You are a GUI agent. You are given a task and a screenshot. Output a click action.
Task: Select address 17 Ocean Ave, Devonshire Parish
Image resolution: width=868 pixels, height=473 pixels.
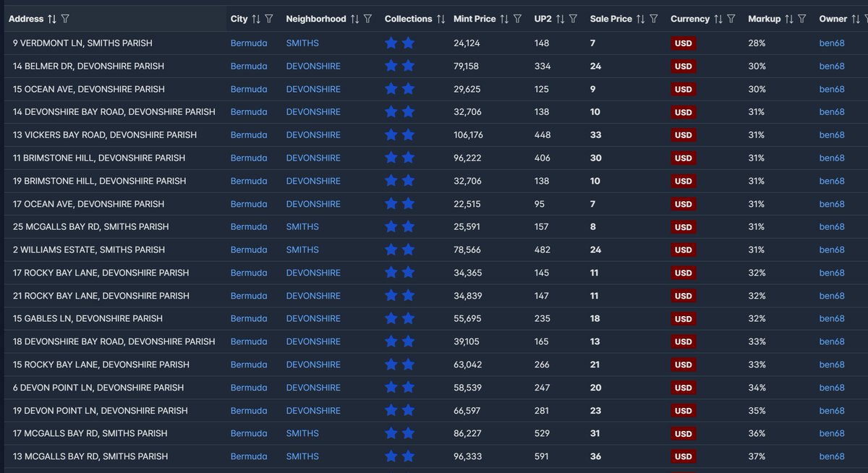[x=89, y=204]
